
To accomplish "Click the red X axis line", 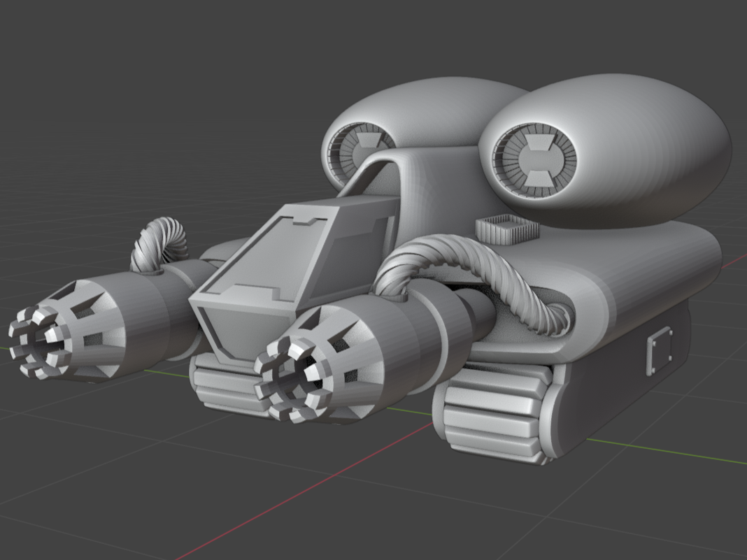I will pos(280,503).
